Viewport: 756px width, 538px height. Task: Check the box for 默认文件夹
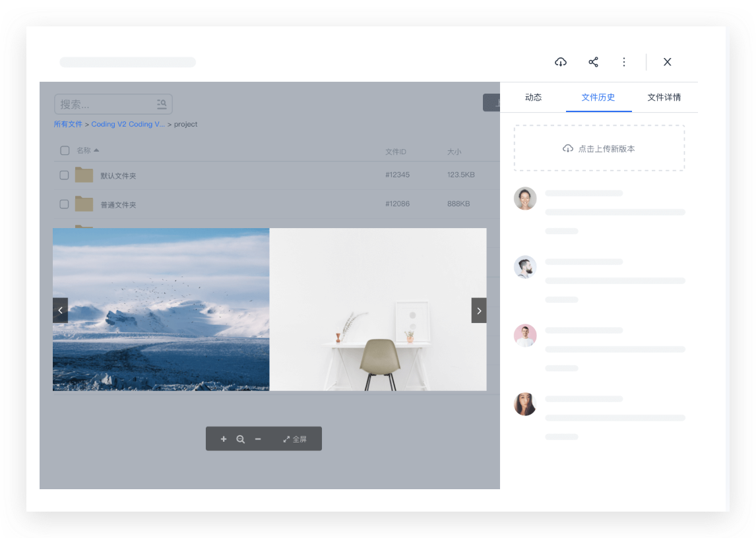[64, 175]
